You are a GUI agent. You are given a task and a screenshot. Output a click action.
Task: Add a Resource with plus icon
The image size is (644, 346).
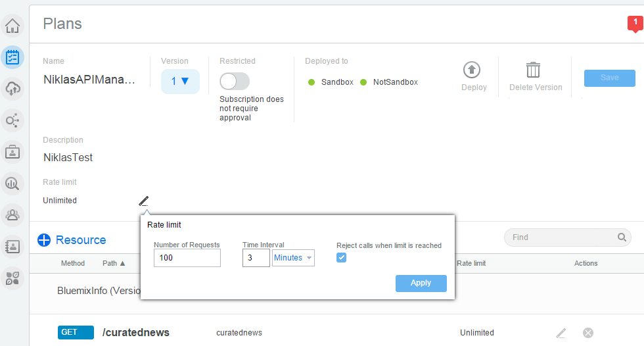click(x=44, y=240)
